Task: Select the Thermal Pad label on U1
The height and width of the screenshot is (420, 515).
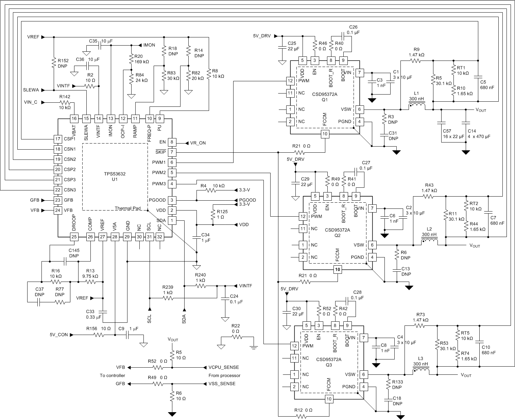Action: (129, 208)
